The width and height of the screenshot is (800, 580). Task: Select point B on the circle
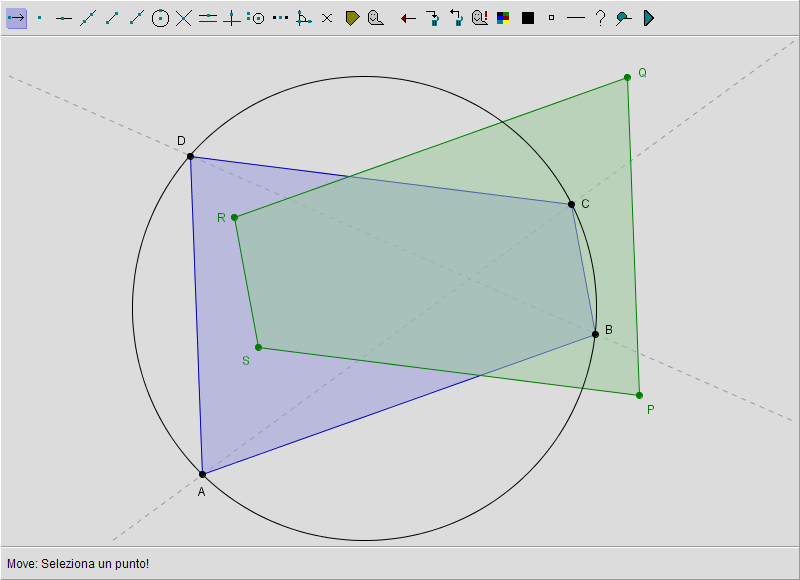pos(595,335)
